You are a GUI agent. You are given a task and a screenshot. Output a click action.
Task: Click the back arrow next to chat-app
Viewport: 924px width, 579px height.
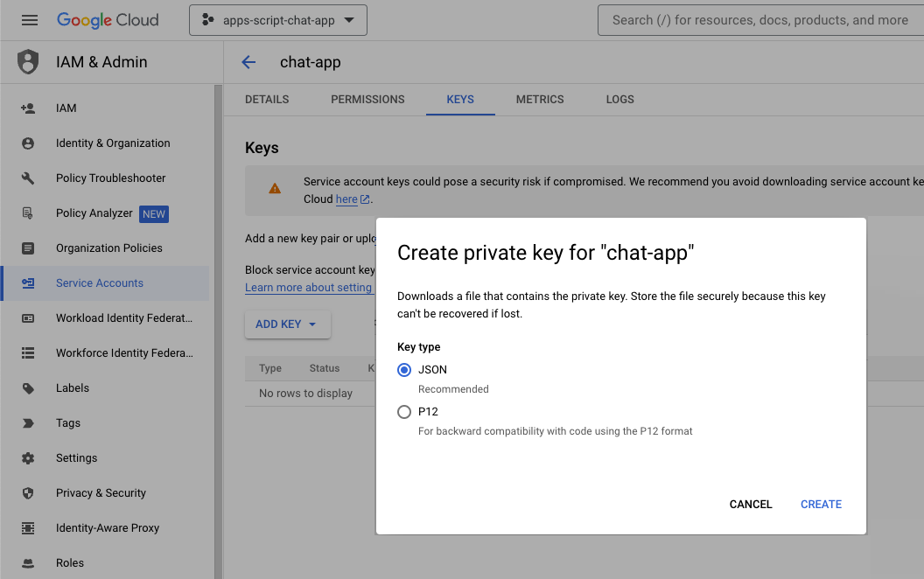[x=248, y=62]
